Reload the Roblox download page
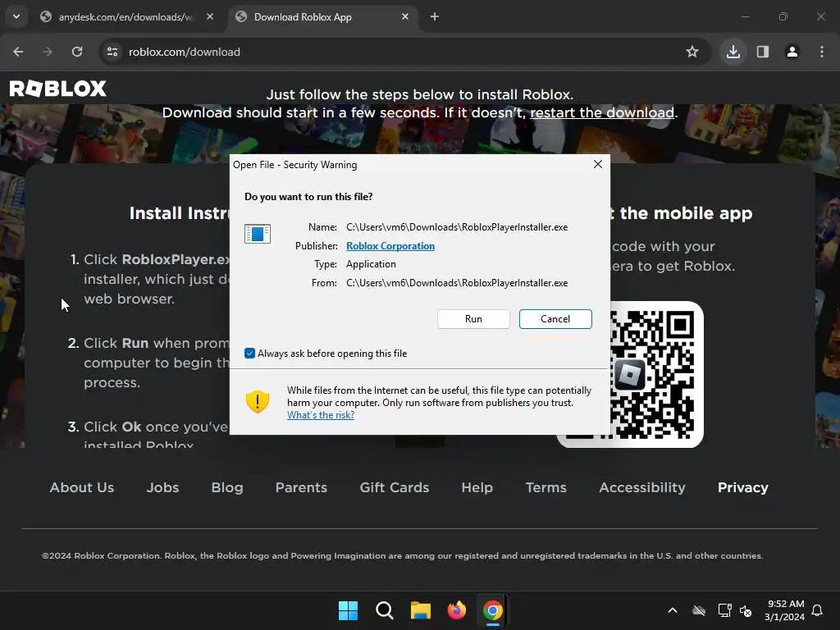This screenshot has width=840, height=630. click(77, 52)
